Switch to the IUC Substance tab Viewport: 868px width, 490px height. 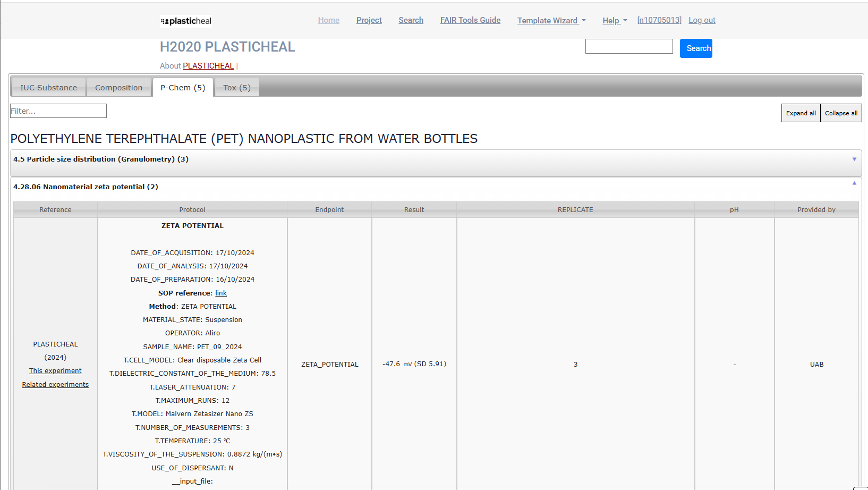(x=49, y=88)
